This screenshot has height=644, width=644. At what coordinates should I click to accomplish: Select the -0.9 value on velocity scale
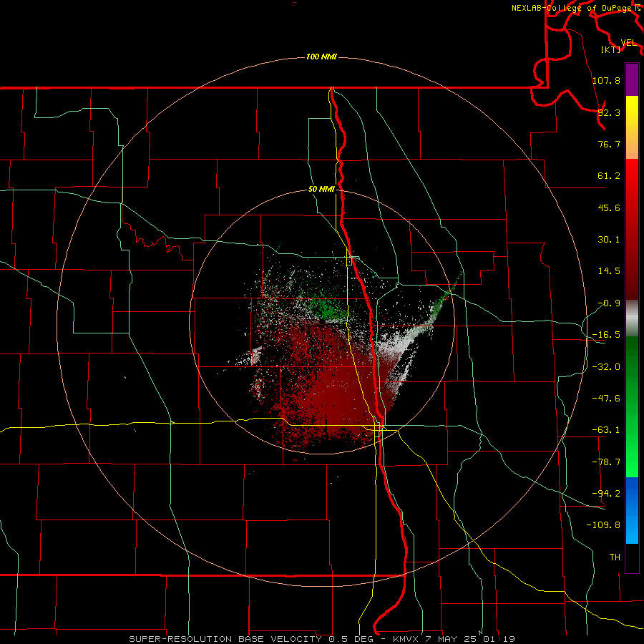(x=609, y=303)
